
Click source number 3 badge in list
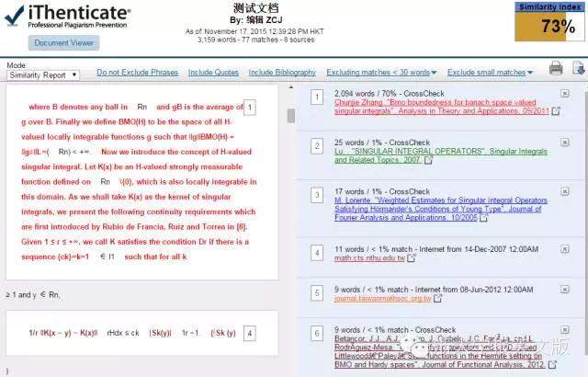[x=317, y=196]
